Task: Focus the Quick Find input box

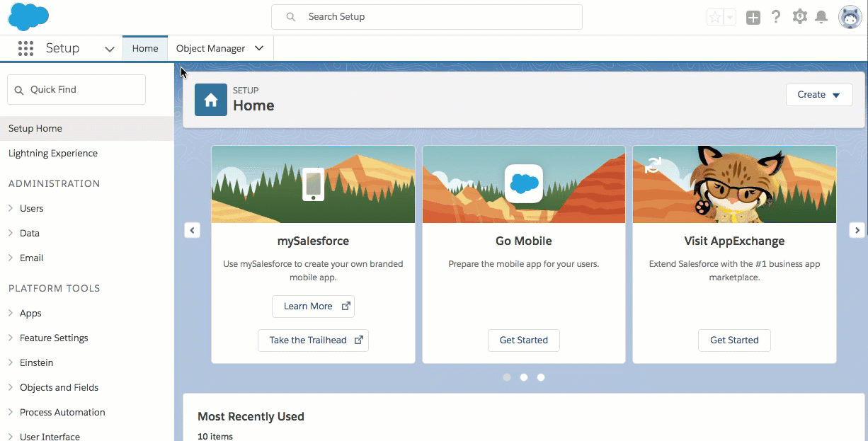Action: [x=76, y=90]
